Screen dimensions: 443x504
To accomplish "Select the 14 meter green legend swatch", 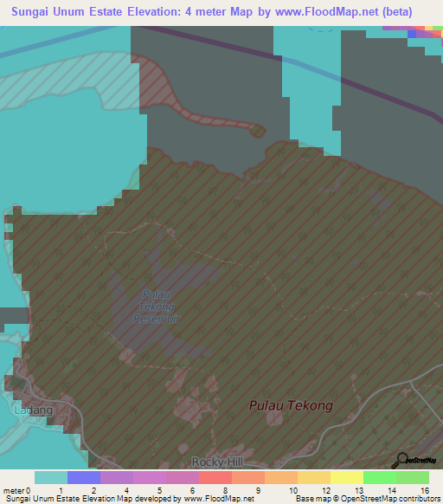I will [413, 477].
